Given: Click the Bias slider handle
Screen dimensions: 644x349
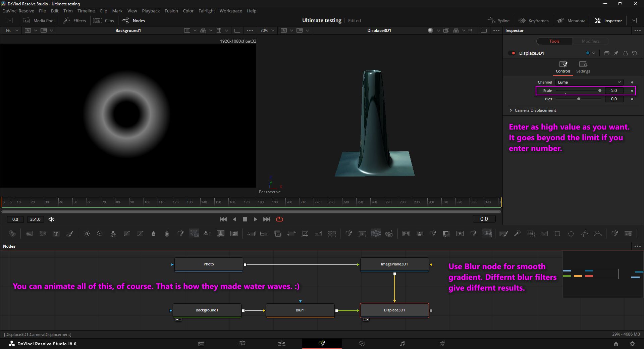Looking at the screenshot, I should (x=579, y=99).
